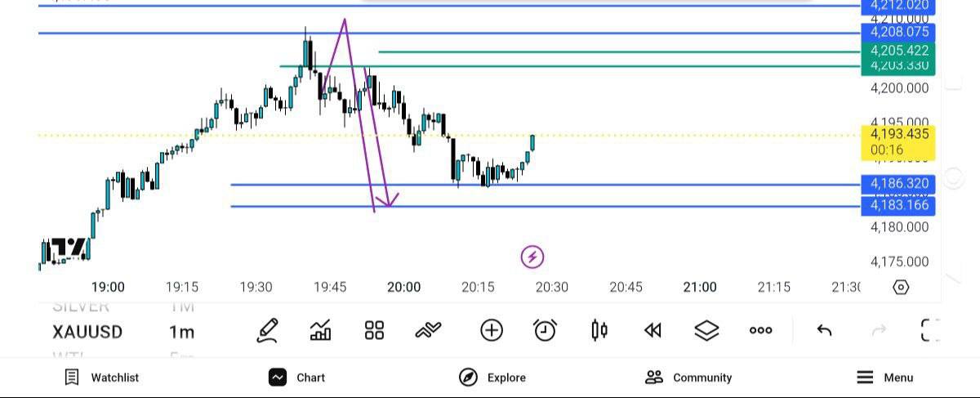Toggle fullscreen chart mode

930,330
